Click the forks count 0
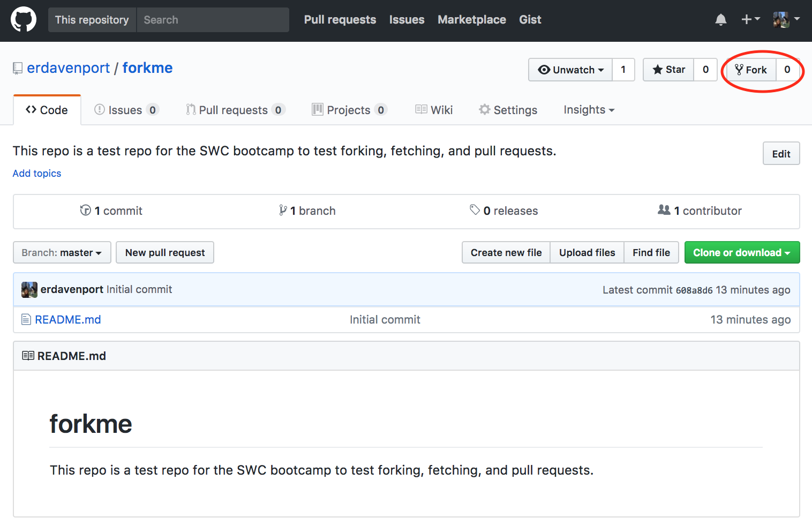Image resolution: width=812 pixels, height=525 pixels. (x=787, y=70)
